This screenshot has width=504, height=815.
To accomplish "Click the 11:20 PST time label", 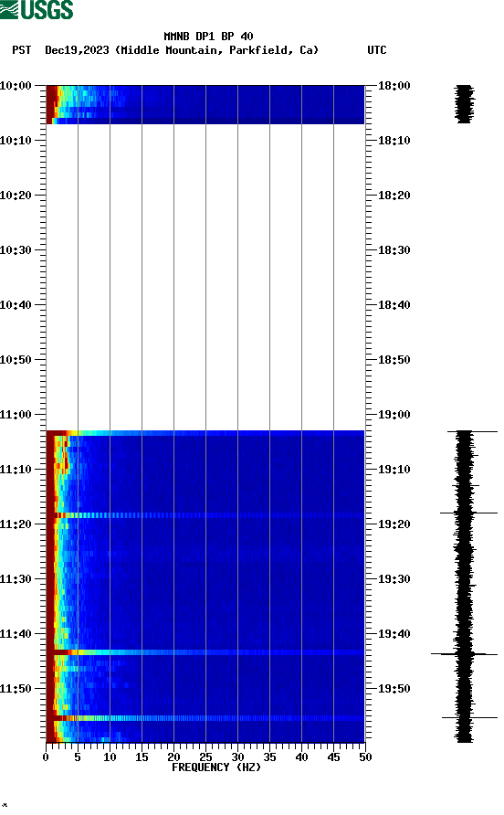I will pos(16,524).
